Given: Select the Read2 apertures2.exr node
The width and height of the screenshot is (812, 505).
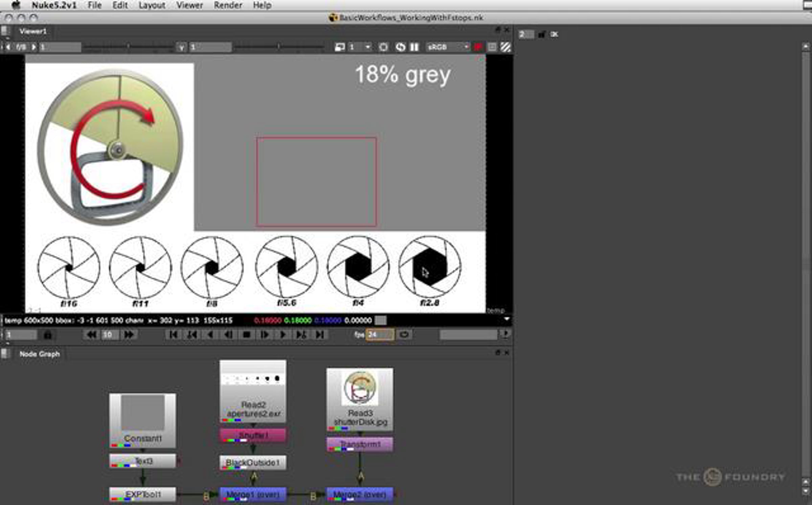Looking at the screenshot, I should pos(253,391).
